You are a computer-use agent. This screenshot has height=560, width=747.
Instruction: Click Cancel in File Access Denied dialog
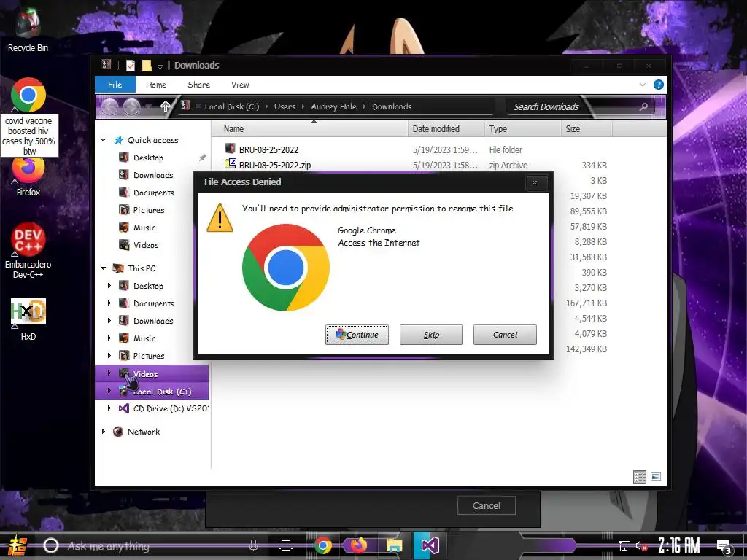[505, 335]
